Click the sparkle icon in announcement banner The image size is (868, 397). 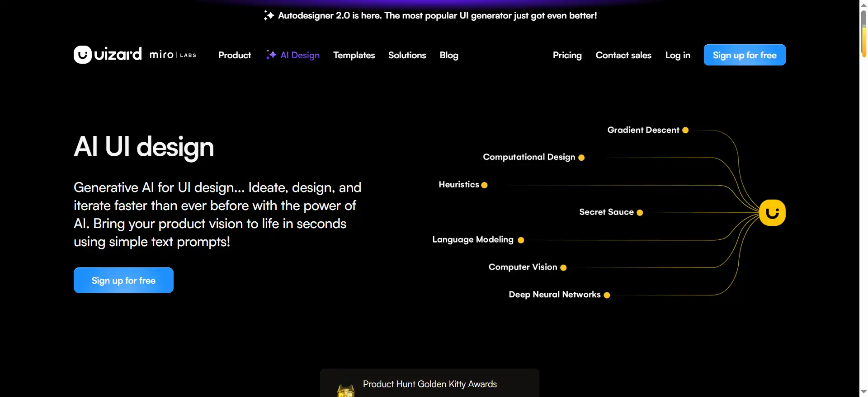coord(269,15)
